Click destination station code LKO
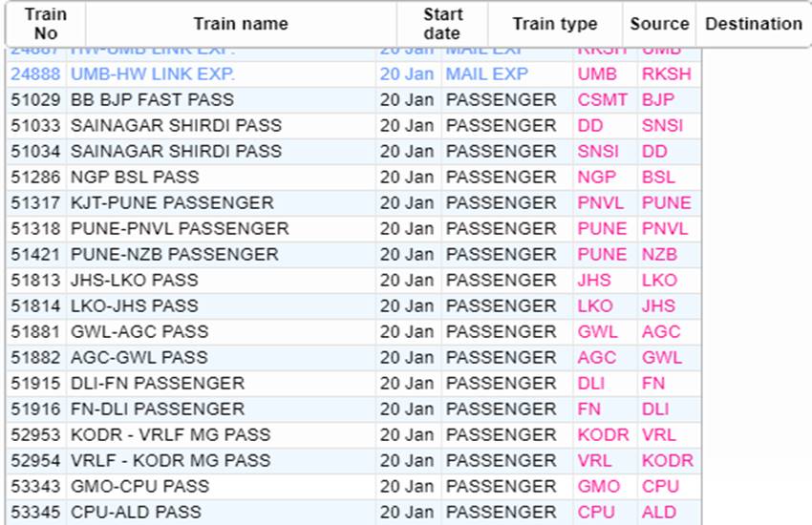The width and height of the screenshot is (812, 525). click(659, 280)
